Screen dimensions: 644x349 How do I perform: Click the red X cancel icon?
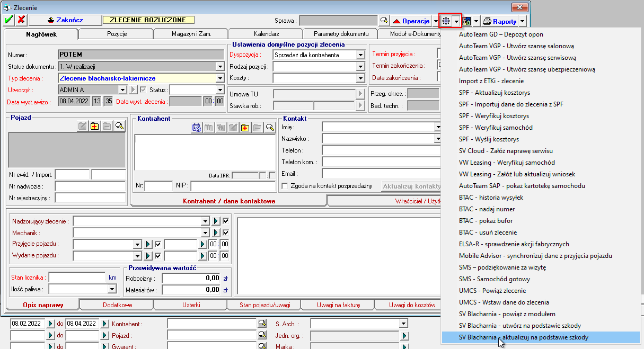pyautogui.click(x=21, y=20)
